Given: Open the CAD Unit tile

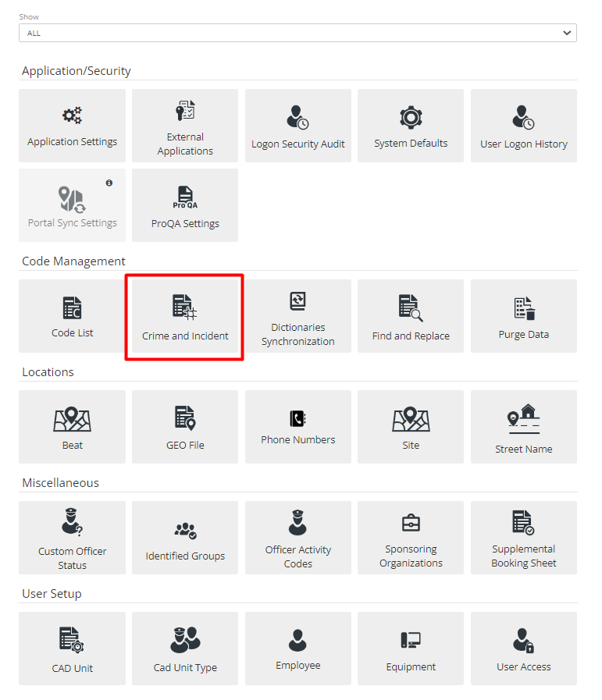Looking at the screenshot, I should [73, 648].
